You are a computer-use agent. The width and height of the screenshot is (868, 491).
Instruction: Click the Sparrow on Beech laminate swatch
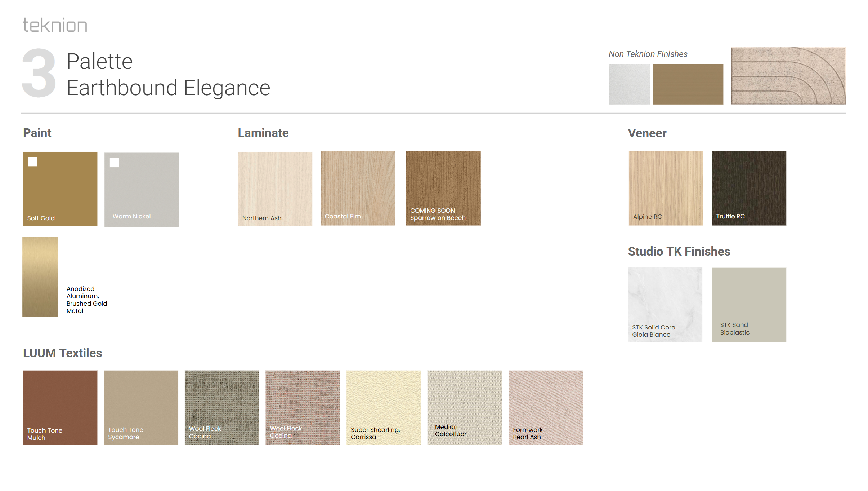tap(443, 188)
